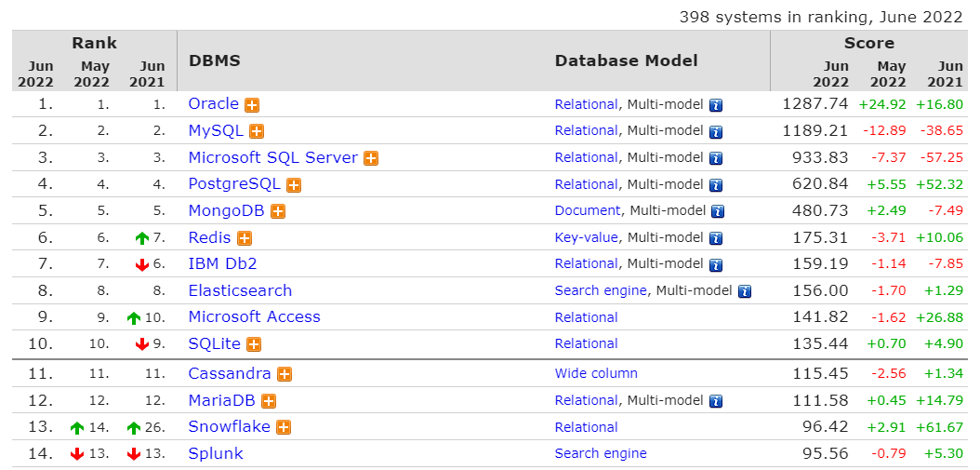Open Search engine model link in Splunk row
Screen dimensions: 980x470
pyautogui.click(x=601, y=453)
